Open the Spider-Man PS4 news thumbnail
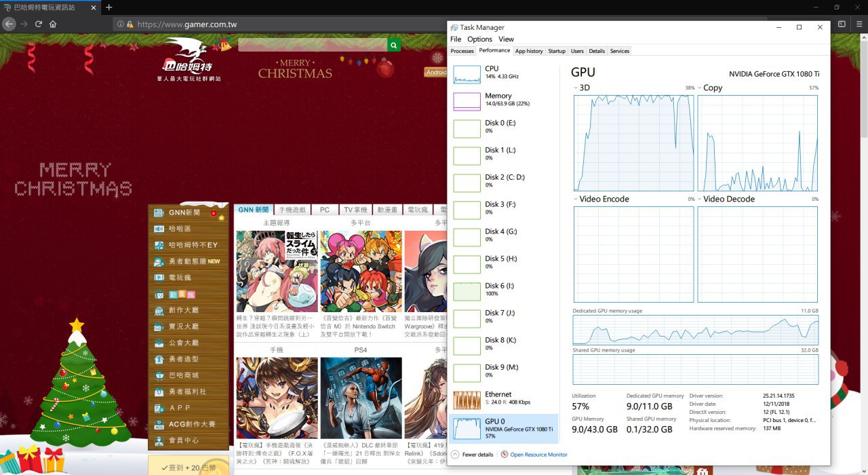 pos(361,398)
